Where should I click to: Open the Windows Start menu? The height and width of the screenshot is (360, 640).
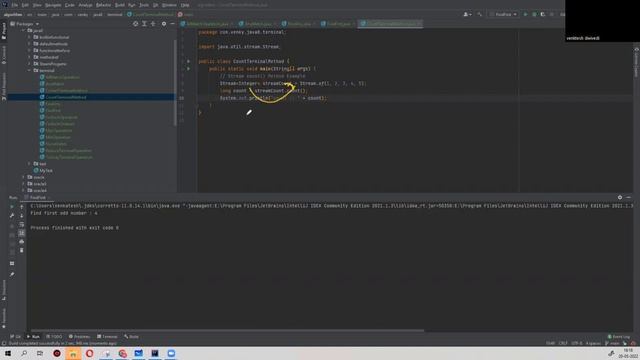tap(8, 353)
